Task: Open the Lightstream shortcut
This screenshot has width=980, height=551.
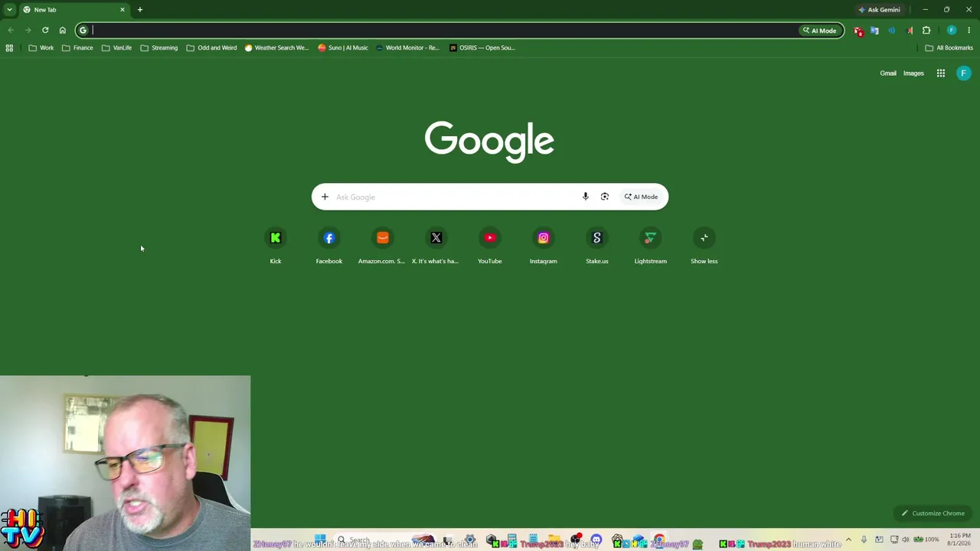Action: coord(651,246)
